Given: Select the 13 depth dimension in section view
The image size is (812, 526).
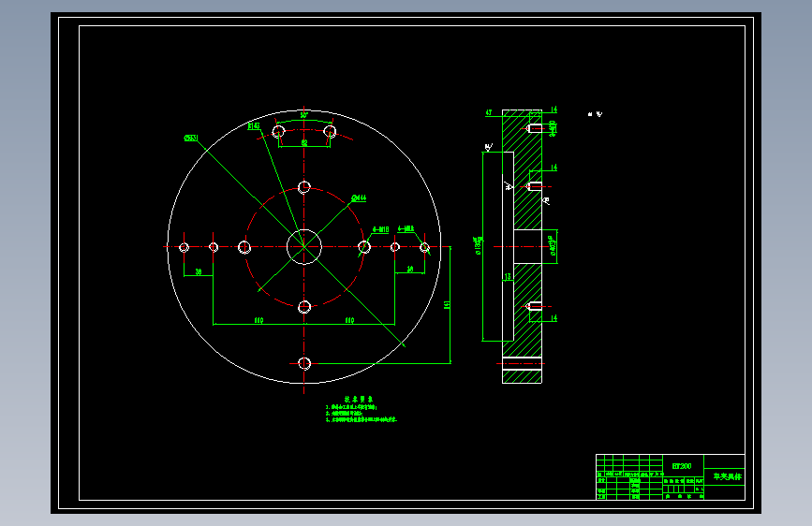Looking at the screenshot, I should click(x=508, y=277).
